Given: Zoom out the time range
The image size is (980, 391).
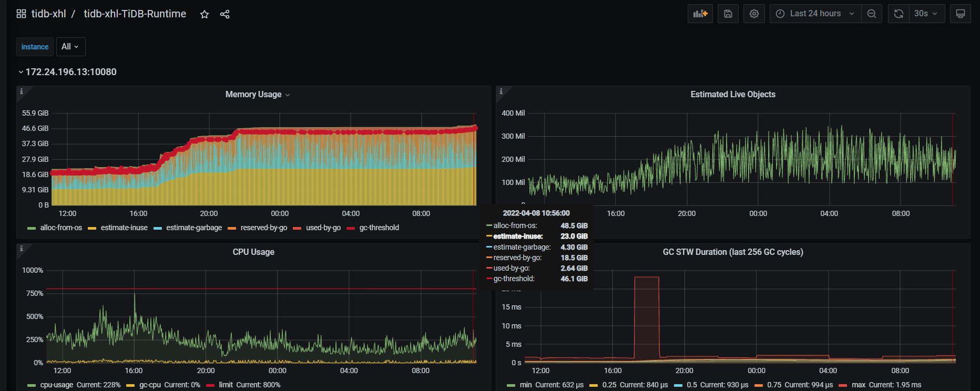Looking at the screenshot, I should [x=871, y=14].
